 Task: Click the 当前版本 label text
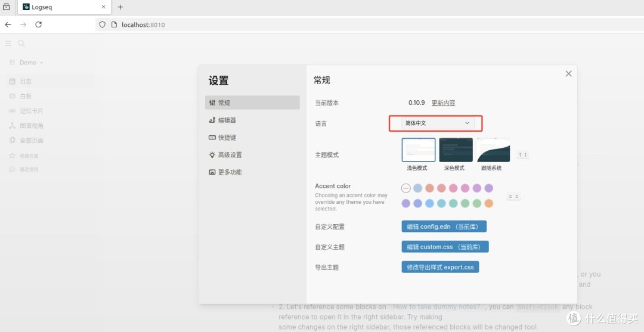pos(327,103)
